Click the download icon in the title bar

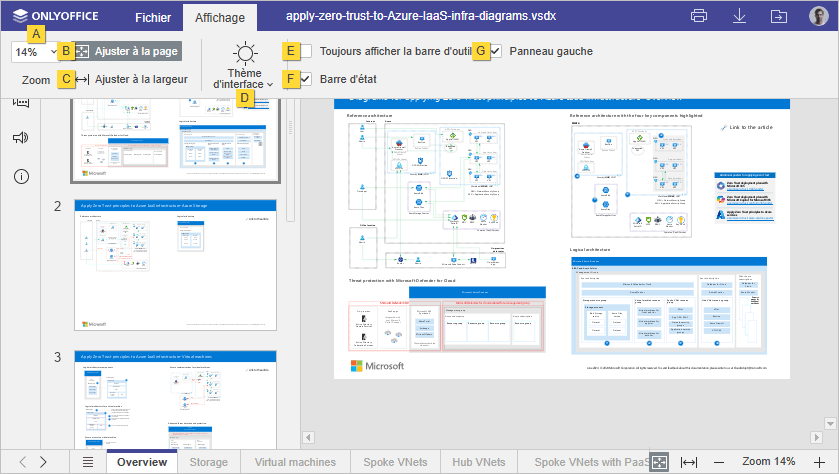coord(739,16)
